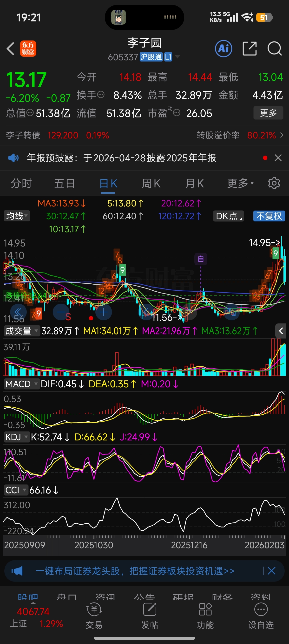Image resolution: width=289 pixels, height=644 pixels.
Task: Open 成交量 indicator dropdown
Action: (x=21, y=331)
